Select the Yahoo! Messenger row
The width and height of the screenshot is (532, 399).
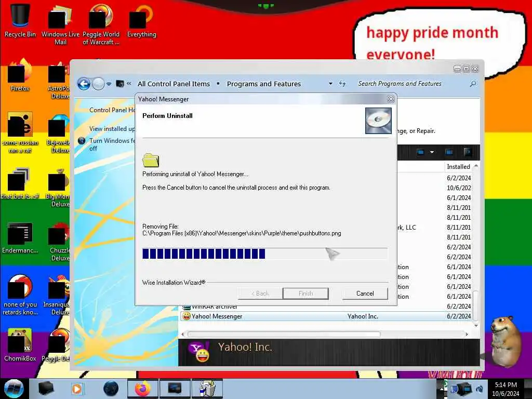pyautogui.click(x=327, y=316)
